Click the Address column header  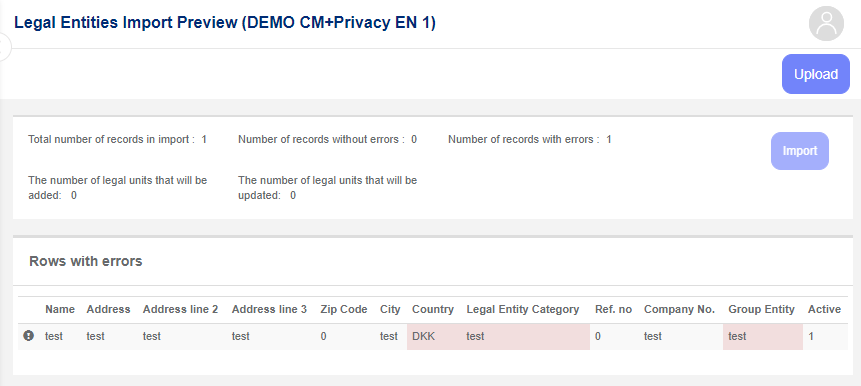(108, 309)
